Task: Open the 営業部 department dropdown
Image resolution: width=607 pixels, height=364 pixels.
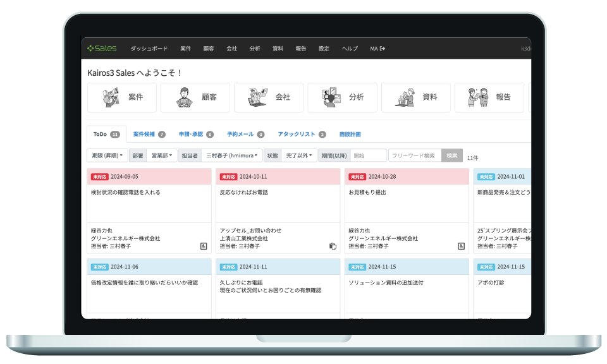Action: pos(161,155)
